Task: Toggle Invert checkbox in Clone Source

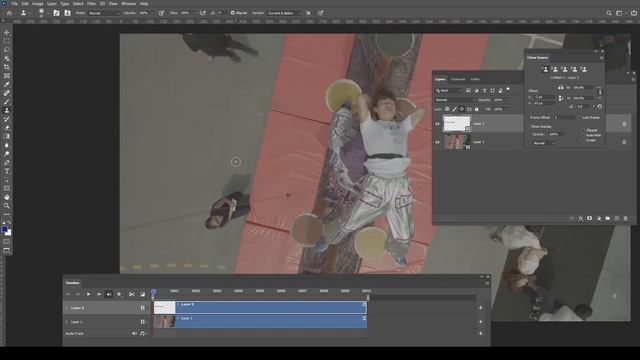Action: [583, 140]
